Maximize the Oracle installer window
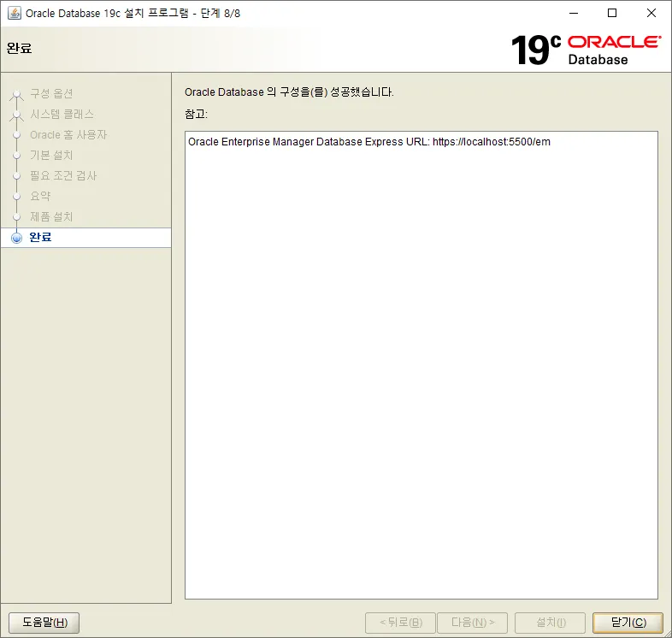672x638 pixels. pos(612,14)
